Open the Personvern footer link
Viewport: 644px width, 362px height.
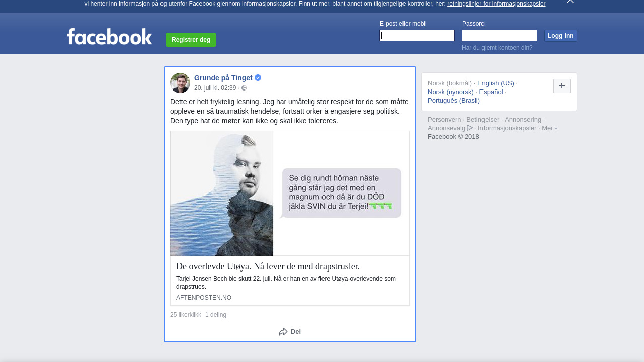pos(444,120)
